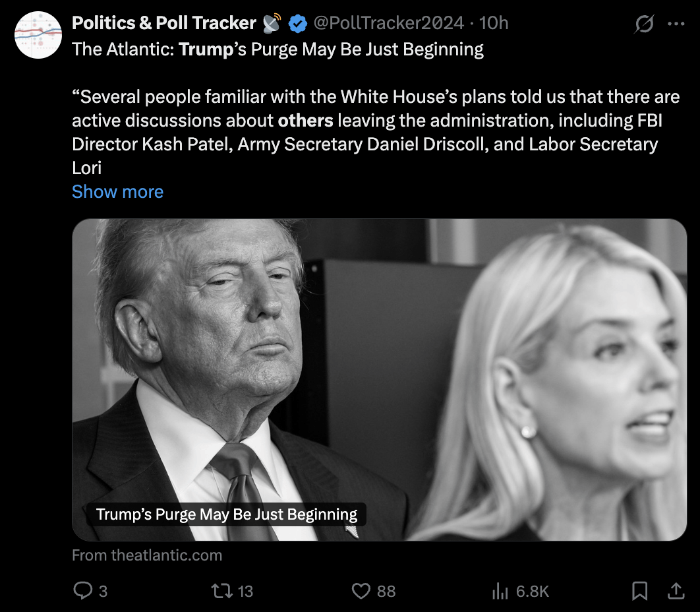Open the more options menu on the tweet
The image size is (700, 612).
tap(676, 22)
